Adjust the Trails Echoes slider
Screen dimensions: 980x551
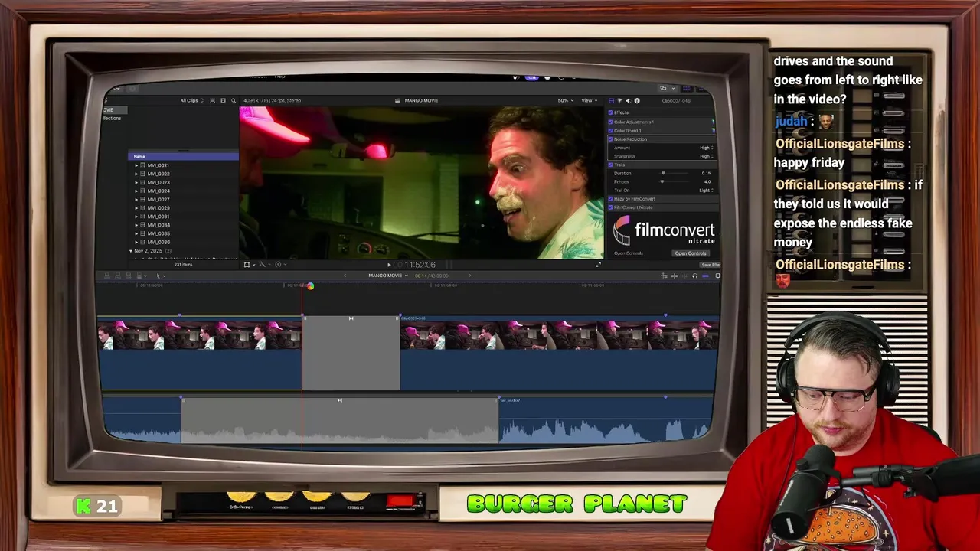coord(663,181)
